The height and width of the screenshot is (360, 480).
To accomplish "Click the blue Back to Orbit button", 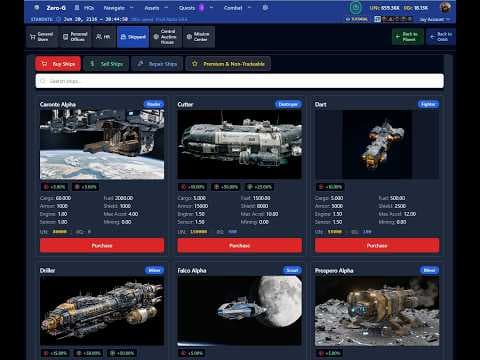I will click(x=441, y=37).
